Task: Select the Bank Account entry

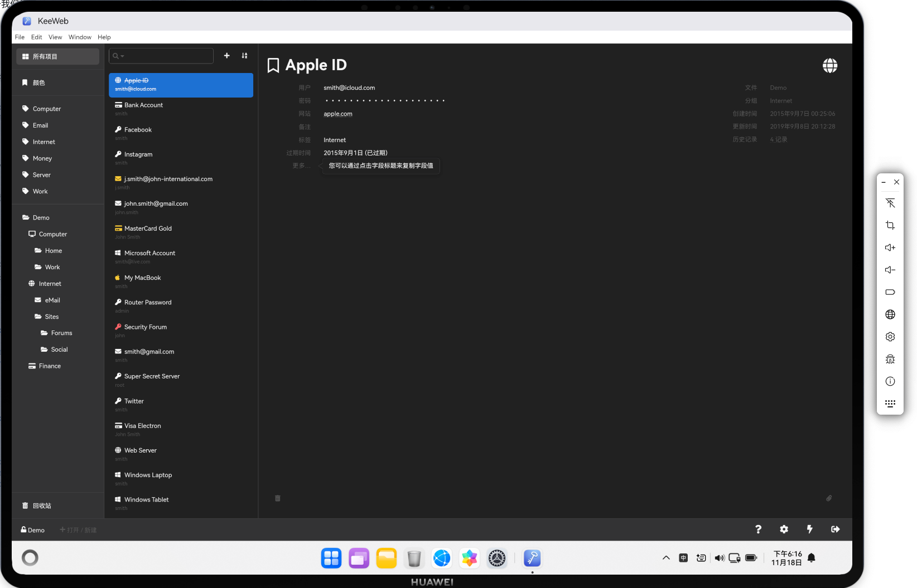Action: (181, 109)
